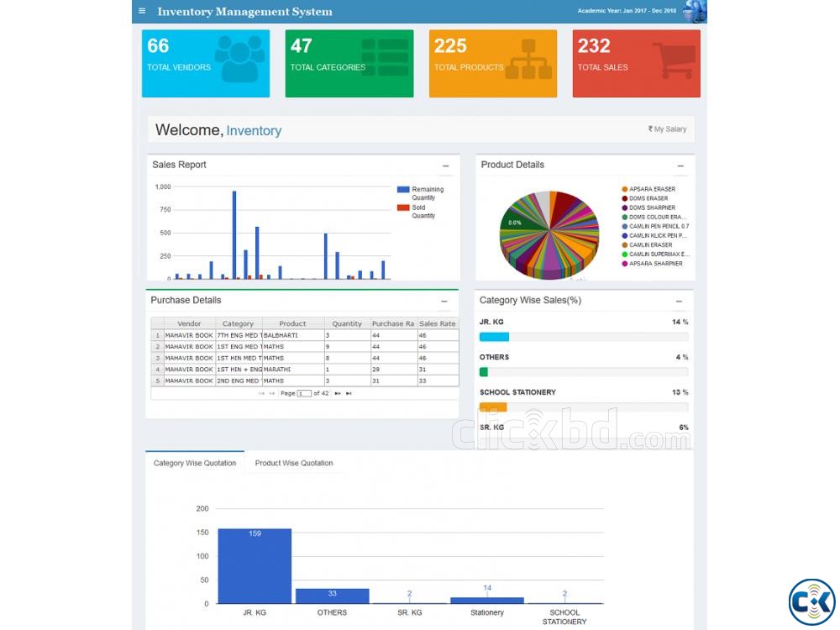
Task: Click the OTHERS bar labeled 33
Action: click(x=332, y=596)
